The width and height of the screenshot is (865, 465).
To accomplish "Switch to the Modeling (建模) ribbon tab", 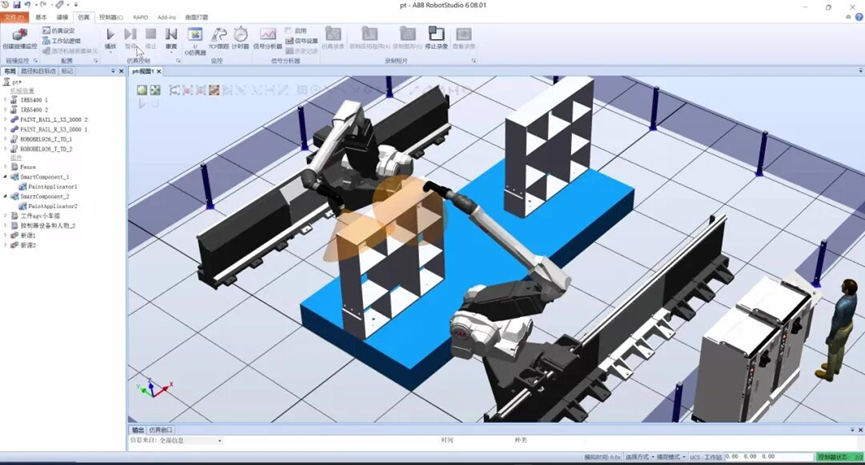I will [x=62, y=18].
